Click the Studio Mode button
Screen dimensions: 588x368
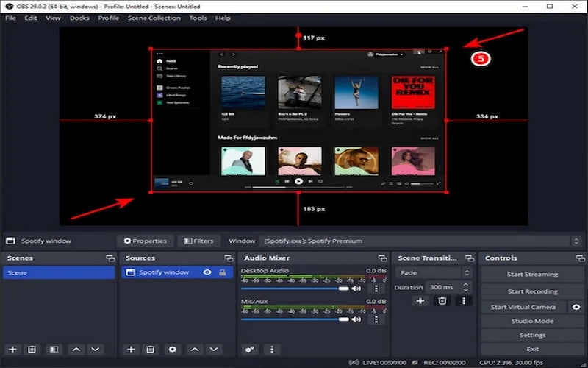coord(532,321)
